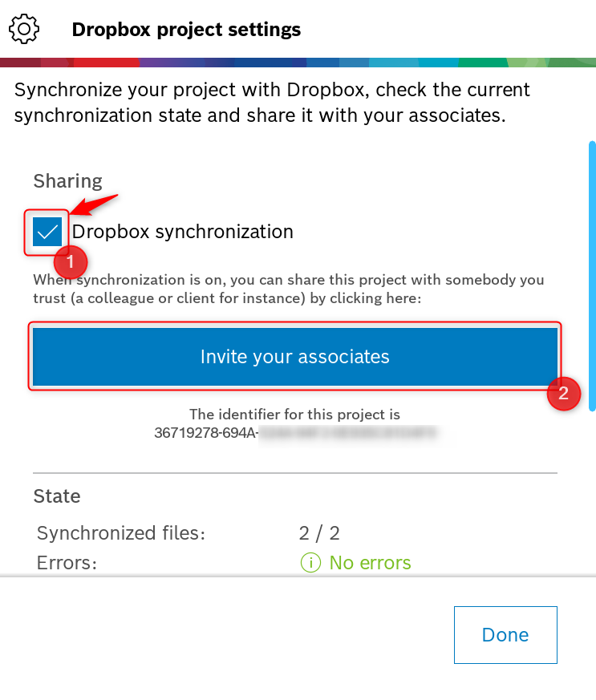
Task: Click the Done button
Action: coord(505,634)
